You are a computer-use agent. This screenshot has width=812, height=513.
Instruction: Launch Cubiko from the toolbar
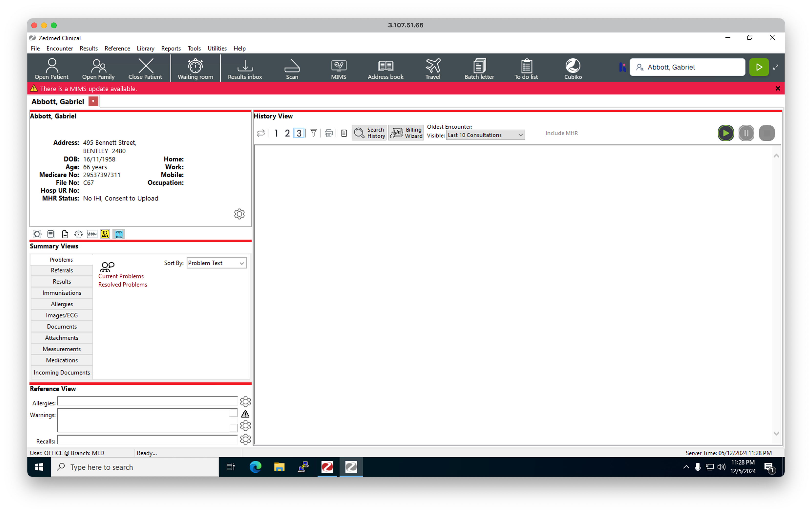(x=573, y=68)
